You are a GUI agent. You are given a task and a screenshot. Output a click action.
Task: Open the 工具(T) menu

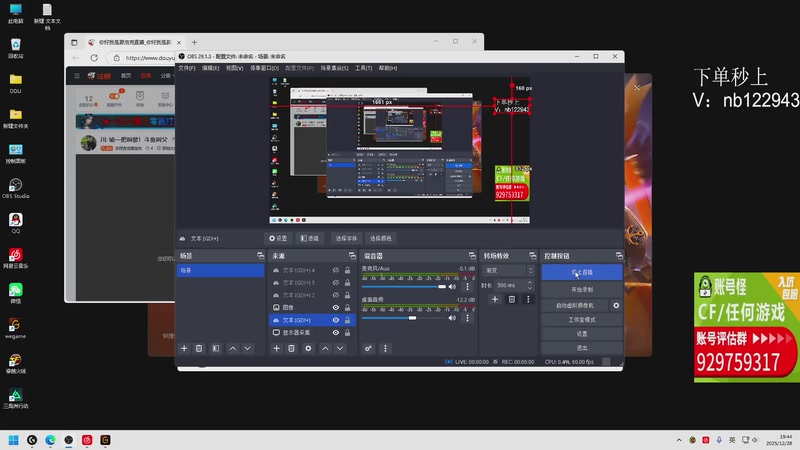(363, 68)
